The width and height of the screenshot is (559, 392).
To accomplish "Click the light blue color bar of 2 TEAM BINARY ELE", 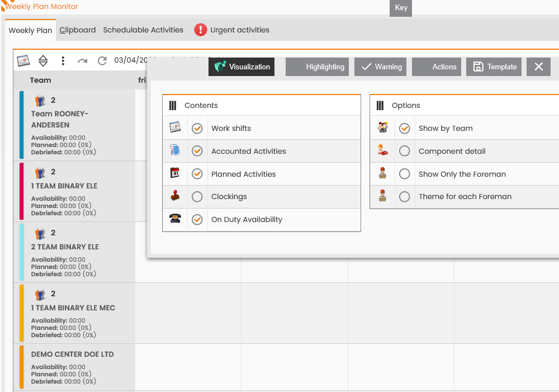I will pyautogui.click(x=21, y=252).
